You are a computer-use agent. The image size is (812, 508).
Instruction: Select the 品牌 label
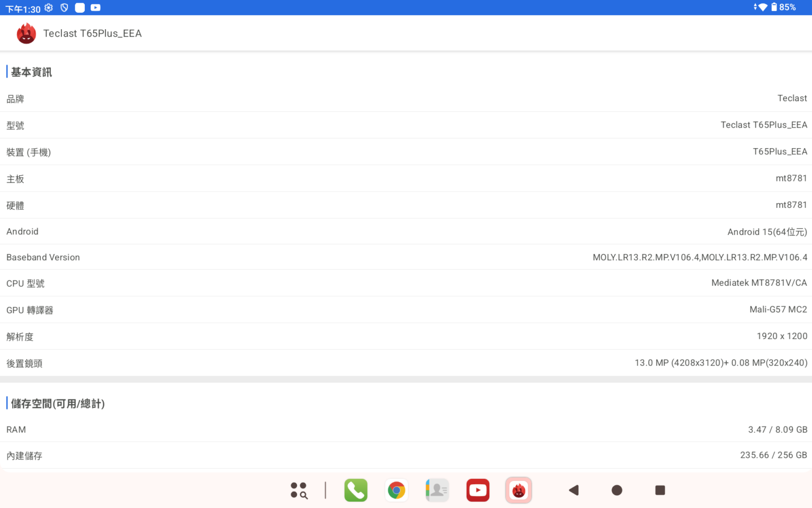(x=15, y=99)
